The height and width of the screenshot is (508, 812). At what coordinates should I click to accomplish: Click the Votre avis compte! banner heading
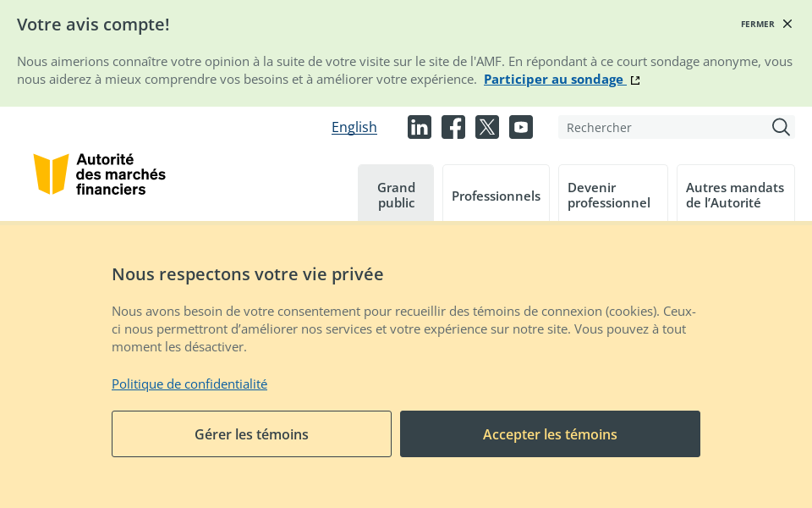coord(93,25)
